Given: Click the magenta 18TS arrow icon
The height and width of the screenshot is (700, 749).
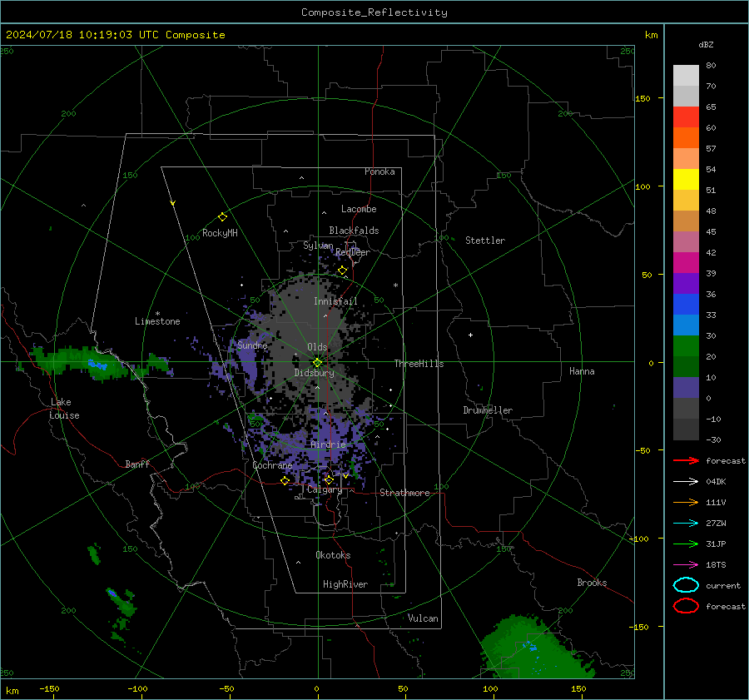Looking at the screenshot, I should [x=686, y=565].
